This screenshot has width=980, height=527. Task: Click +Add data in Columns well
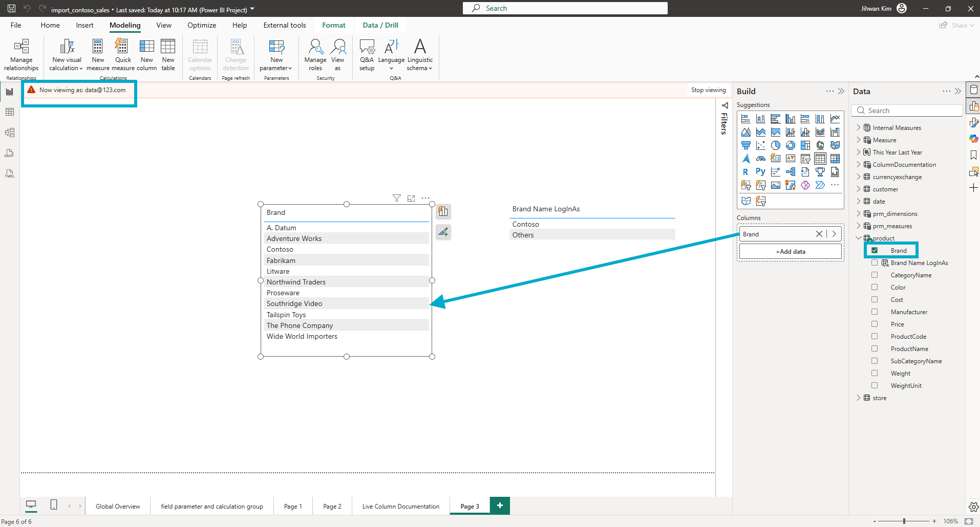(x=791, y=251)
